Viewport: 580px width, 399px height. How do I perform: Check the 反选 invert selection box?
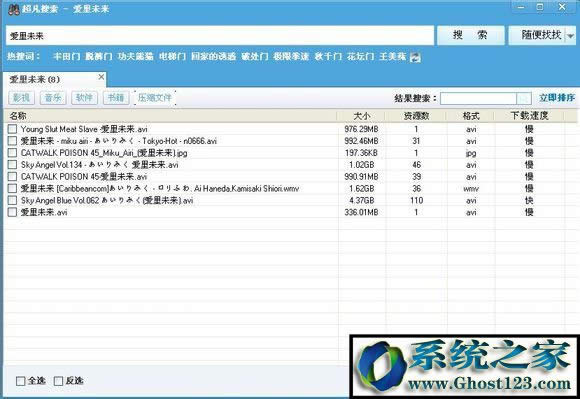tap(58, 381)
